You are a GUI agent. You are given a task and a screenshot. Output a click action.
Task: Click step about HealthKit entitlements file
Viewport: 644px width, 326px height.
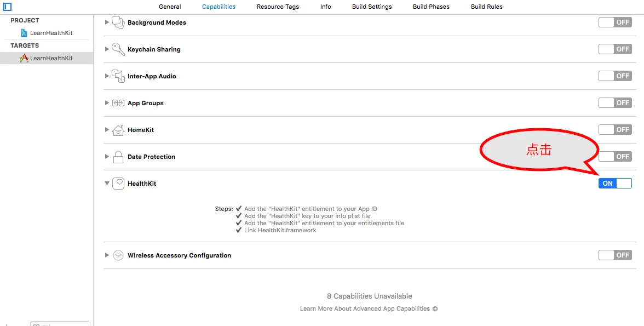click(x=324, y=223)
